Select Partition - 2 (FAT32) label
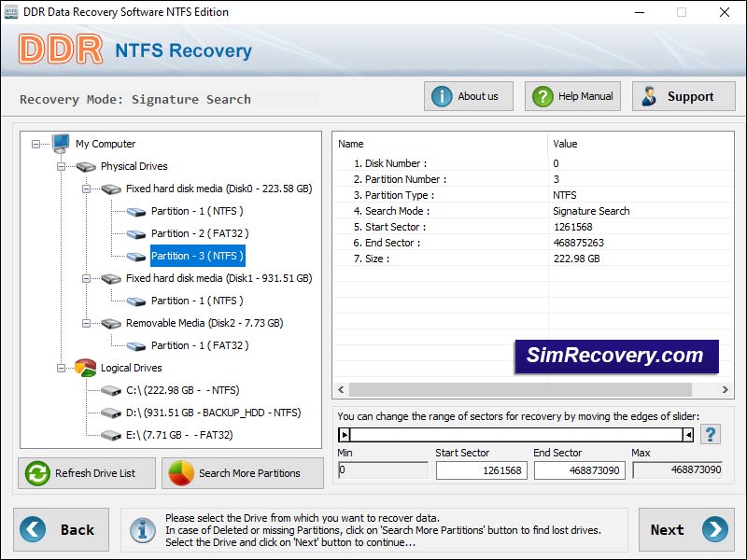Viewport: 747px width, 560px height. pyautogui.click(x=200, y=233)
